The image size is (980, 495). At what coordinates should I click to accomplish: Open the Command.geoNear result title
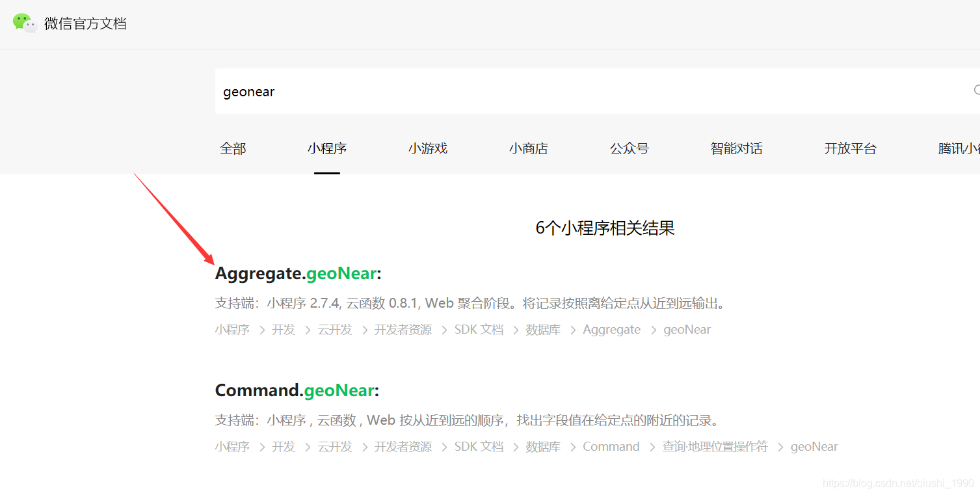point(297,391)
